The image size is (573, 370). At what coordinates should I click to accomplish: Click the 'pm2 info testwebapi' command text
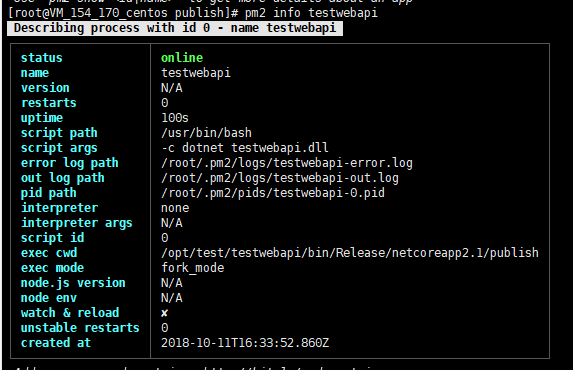tap(311, 13)
